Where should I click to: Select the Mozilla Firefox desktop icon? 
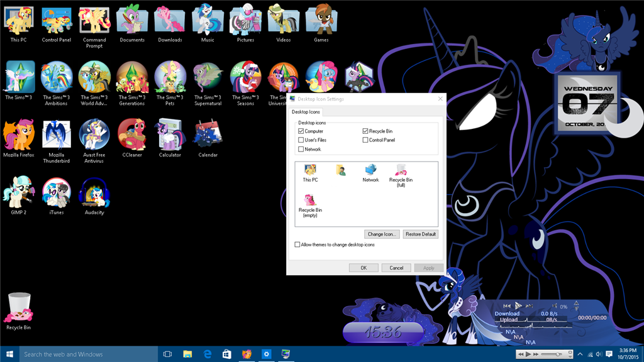coord(18,139)
